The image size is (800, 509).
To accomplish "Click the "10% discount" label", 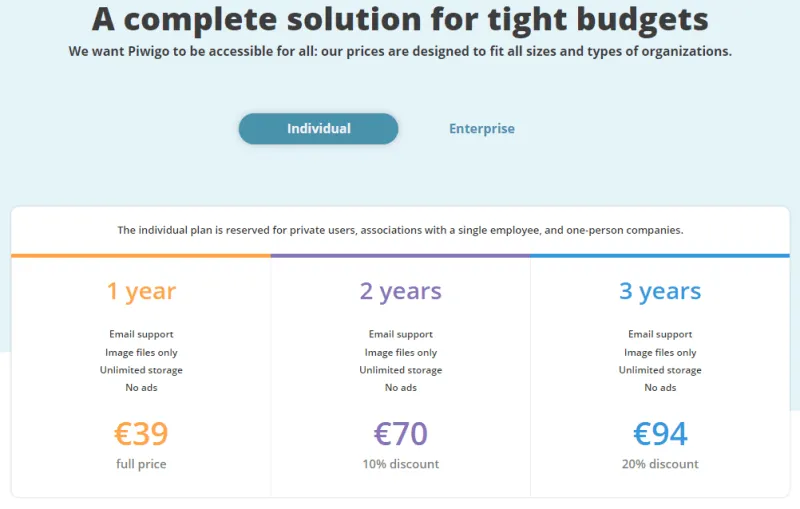I will pyautogui.click(x=400, y=464).
